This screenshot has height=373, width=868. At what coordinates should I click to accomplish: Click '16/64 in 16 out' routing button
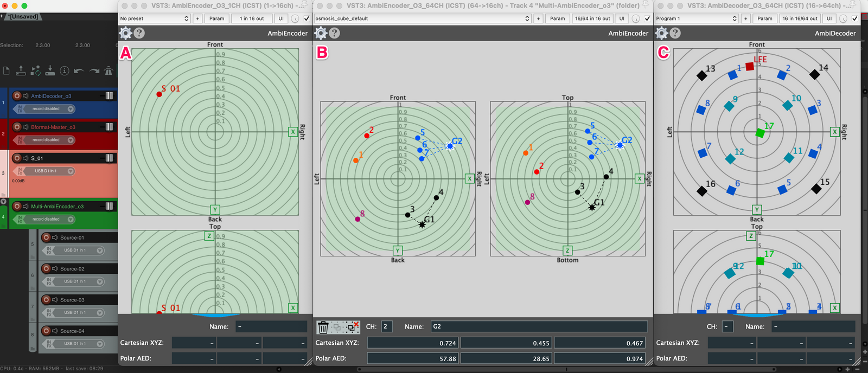click(x=592, y=18)
